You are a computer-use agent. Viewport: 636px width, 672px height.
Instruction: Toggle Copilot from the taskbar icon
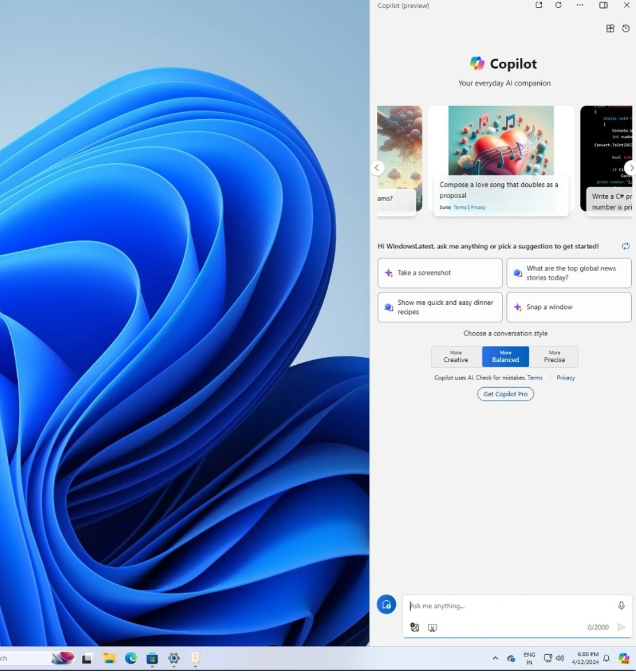(624, 658)
